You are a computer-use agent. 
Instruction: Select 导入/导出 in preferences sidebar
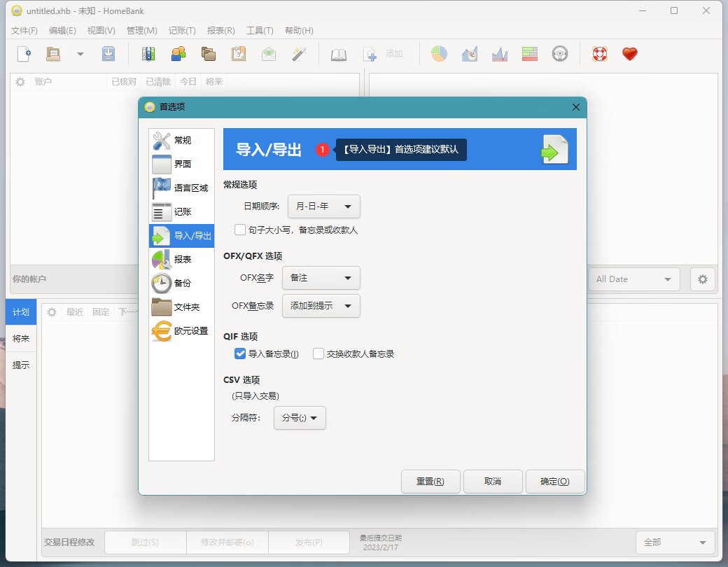[181, 236]
